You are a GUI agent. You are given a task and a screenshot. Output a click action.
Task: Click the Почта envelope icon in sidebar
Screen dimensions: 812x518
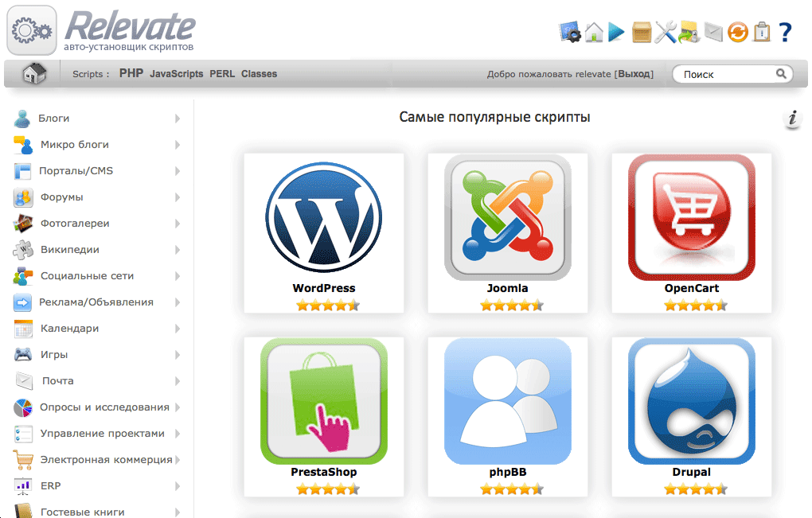(x=24, y=381)
